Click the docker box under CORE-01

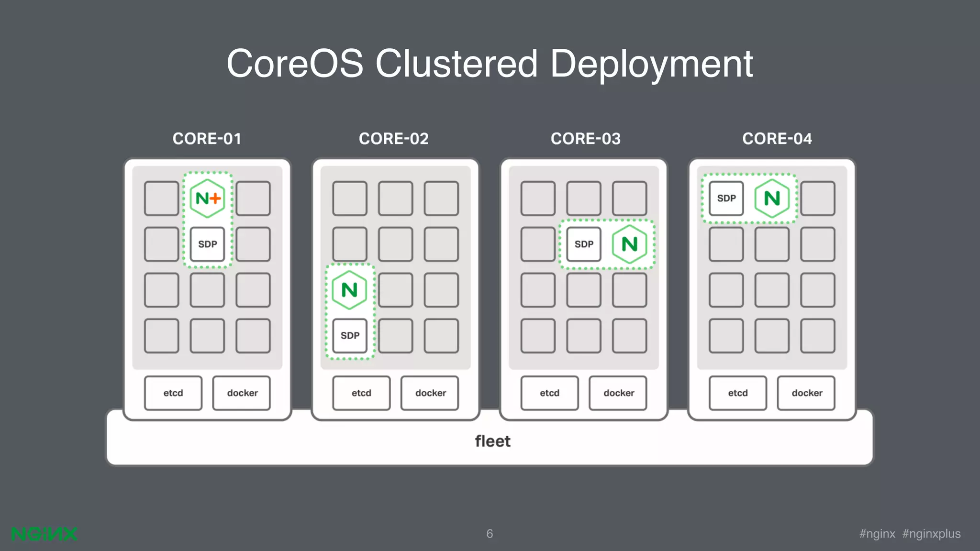(x=242, y=393)
